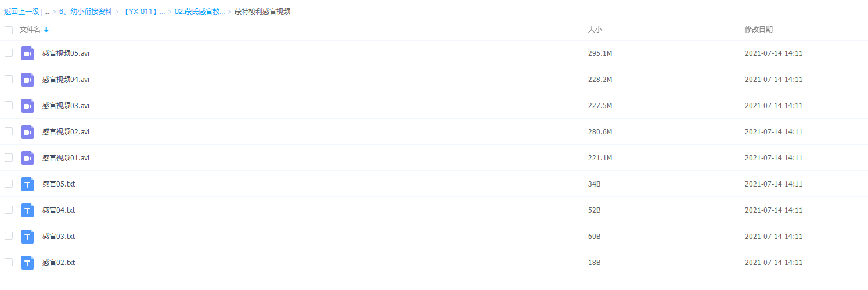Click the video icon for 感官视频05.avi

[27, 53]
